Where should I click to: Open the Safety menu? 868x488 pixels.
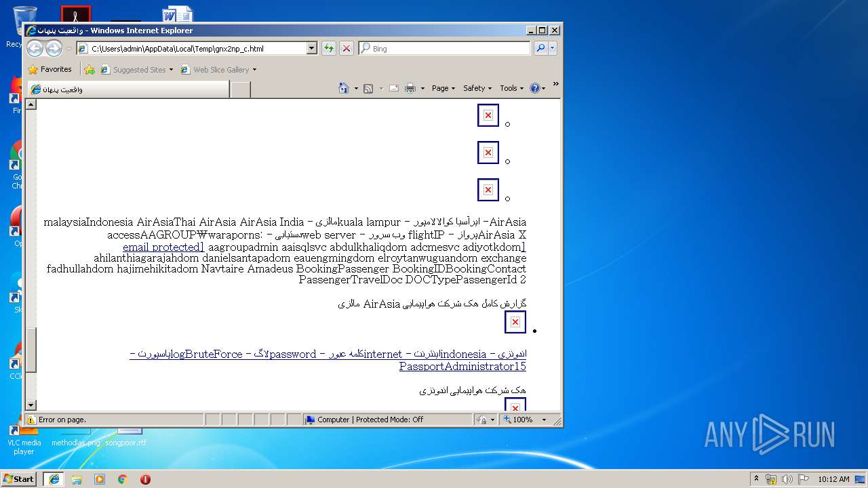[x=477, y=88]
